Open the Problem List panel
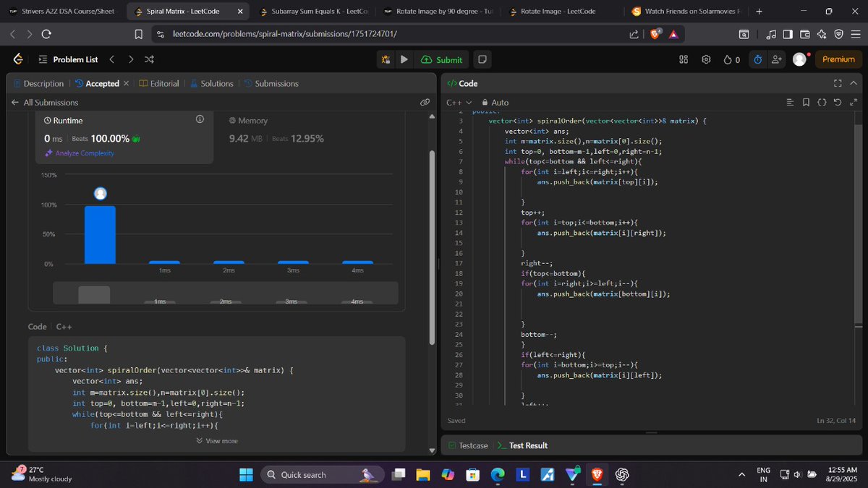The image size is (868, 488). click(68, 59)
